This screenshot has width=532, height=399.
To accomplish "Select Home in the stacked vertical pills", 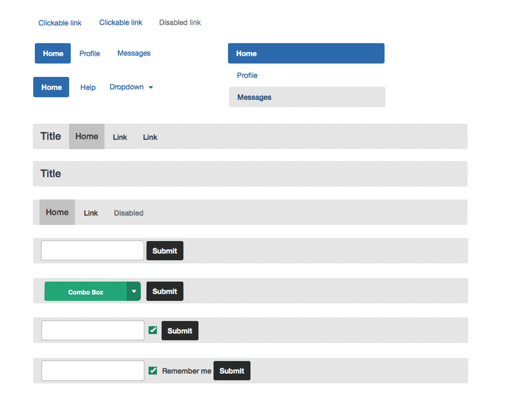I will click(x=306, y=53).
